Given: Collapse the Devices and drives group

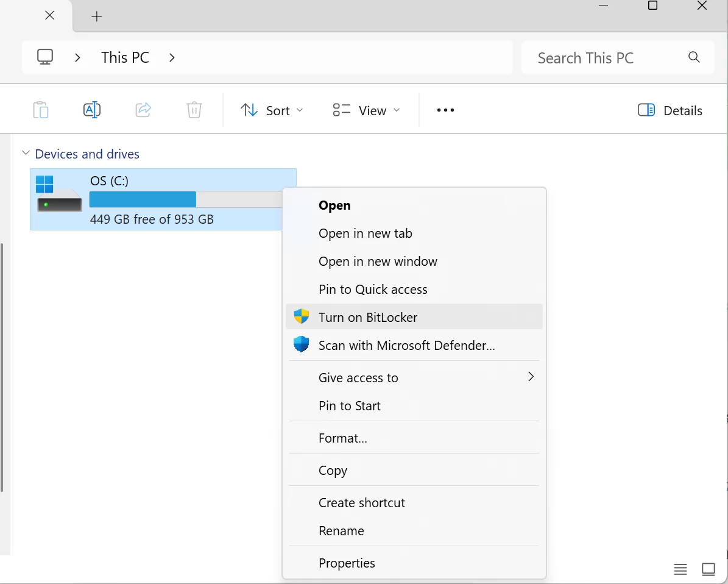Looking at the screenshot, I should (26, 154).
